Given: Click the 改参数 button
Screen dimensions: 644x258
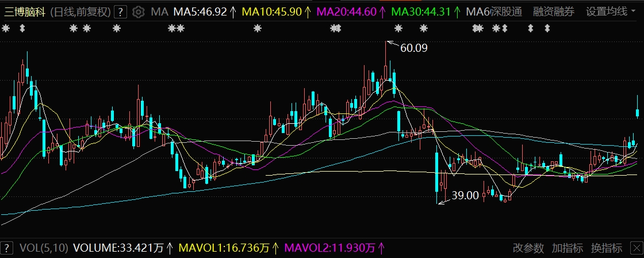Looking at the screenshot, I should point(528,248).
